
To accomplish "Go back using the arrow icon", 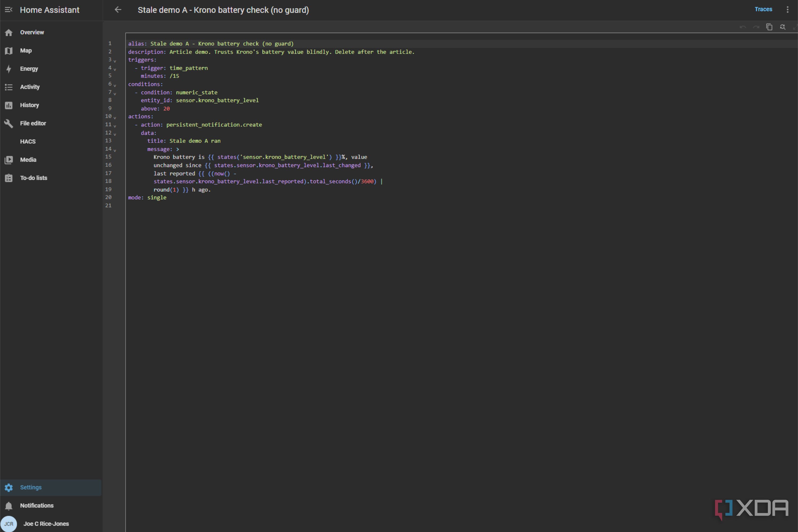I will pos(118,10).
